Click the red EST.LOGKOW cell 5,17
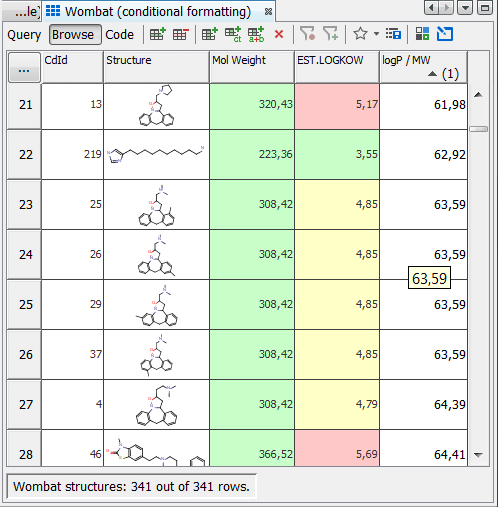 pos(337,106)
